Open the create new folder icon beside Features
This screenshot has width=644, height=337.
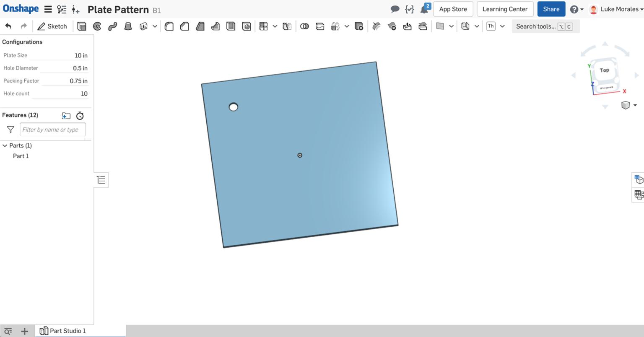click(x=66, y=116)
